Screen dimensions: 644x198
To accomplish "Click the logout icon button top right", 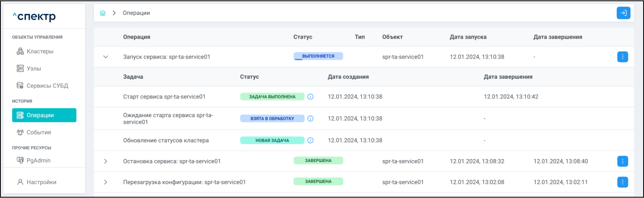I will (x=623, y=13).
